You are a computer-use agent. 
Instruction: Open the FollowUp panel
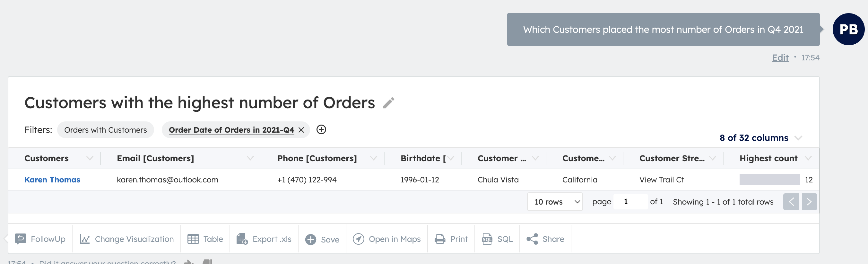tap(41, 239)
